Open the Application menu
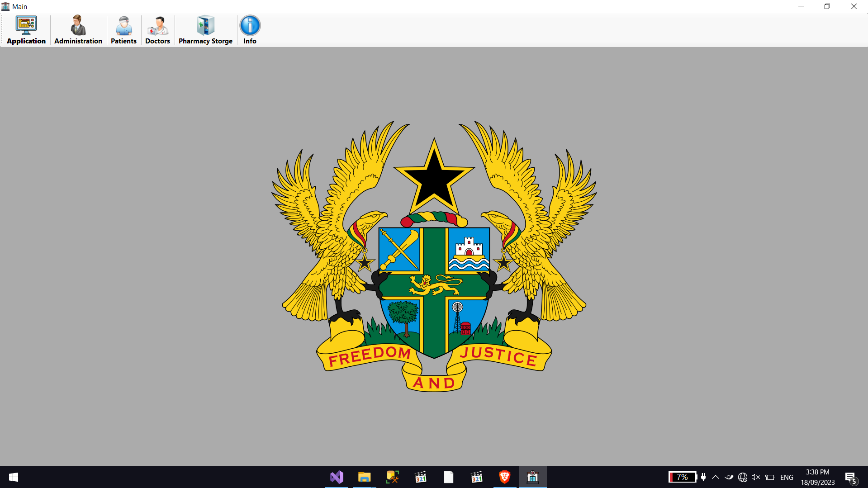This screenshot has height=488, width=868. [x=26, y=30]
